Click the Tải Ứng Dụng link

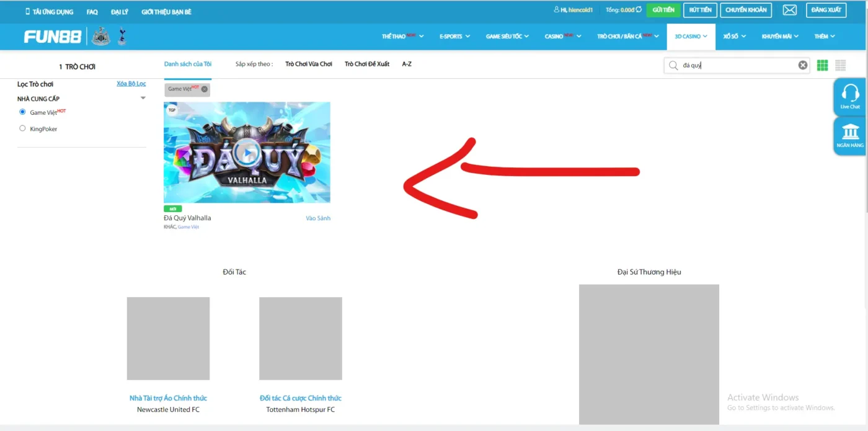click(49, 12)
